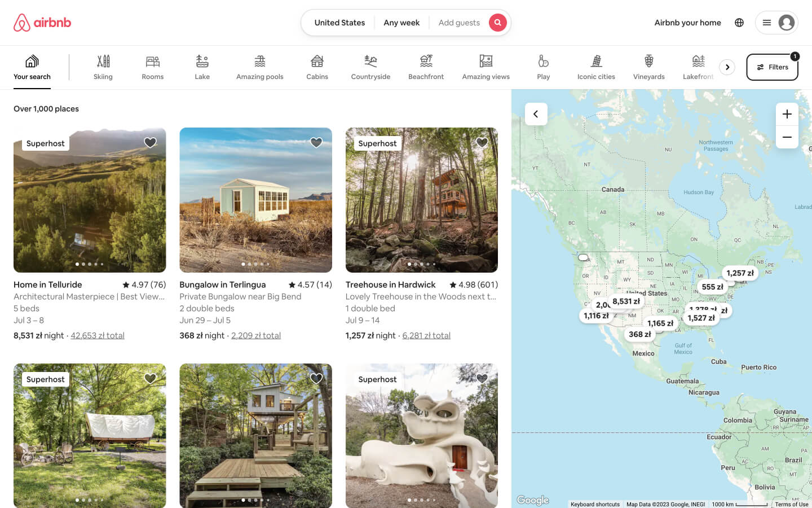Open Airbnb your home
The height and width of the screenshot is (508, 812).
(687, 23)
